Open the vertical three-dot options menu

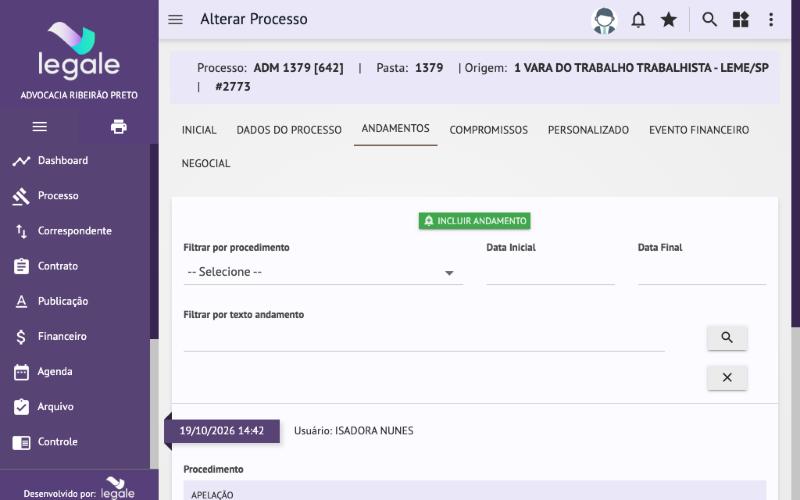(x=771, y=19)
